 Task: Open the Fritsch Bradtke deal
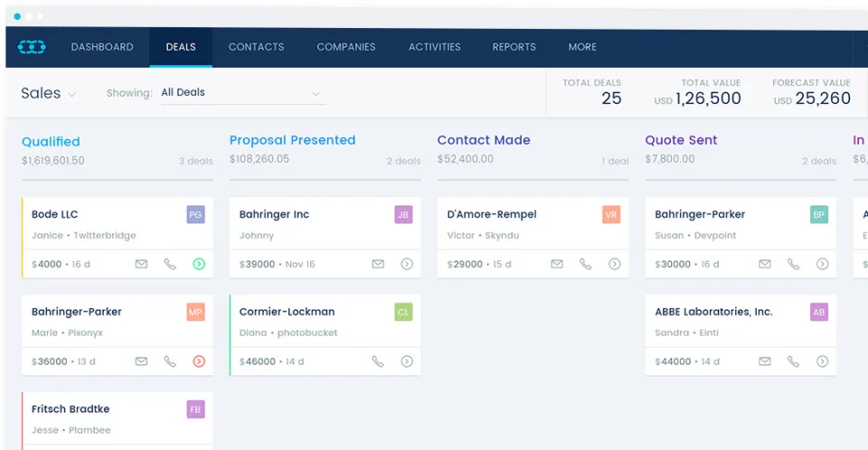pos(71,409)
